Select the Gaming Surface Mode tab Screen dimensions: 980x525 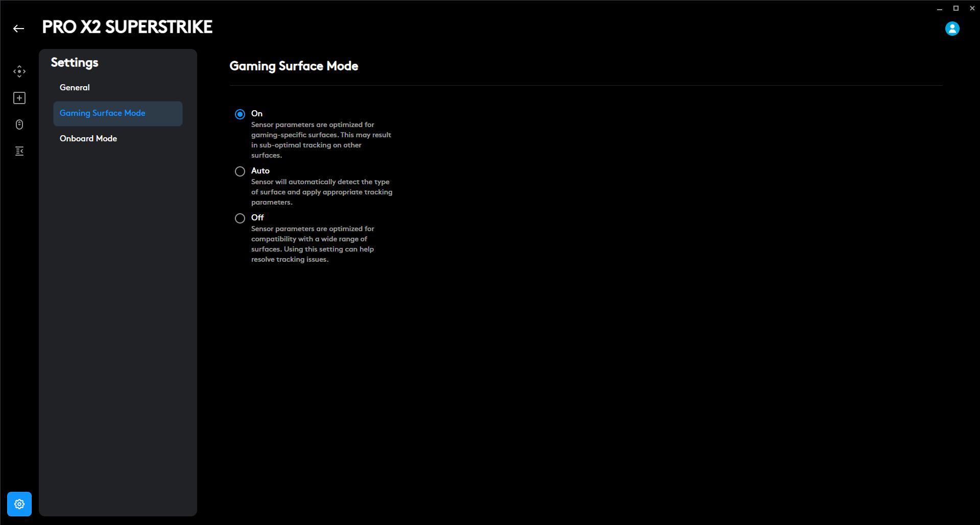tap(103, 113)
